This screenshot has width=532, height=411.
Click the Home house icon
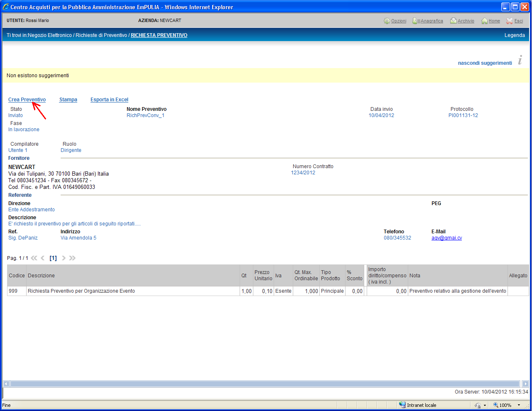[x=485, y=21]
